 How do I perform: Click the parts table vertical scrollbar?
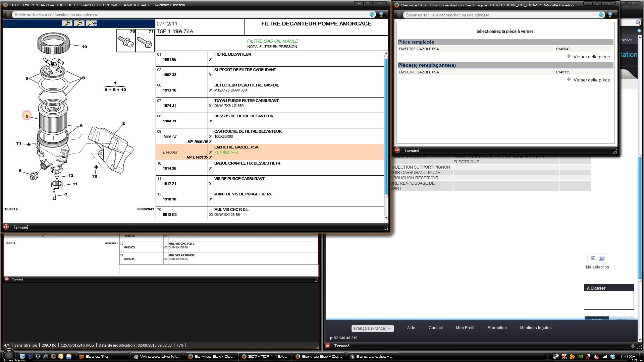point(386,127)
